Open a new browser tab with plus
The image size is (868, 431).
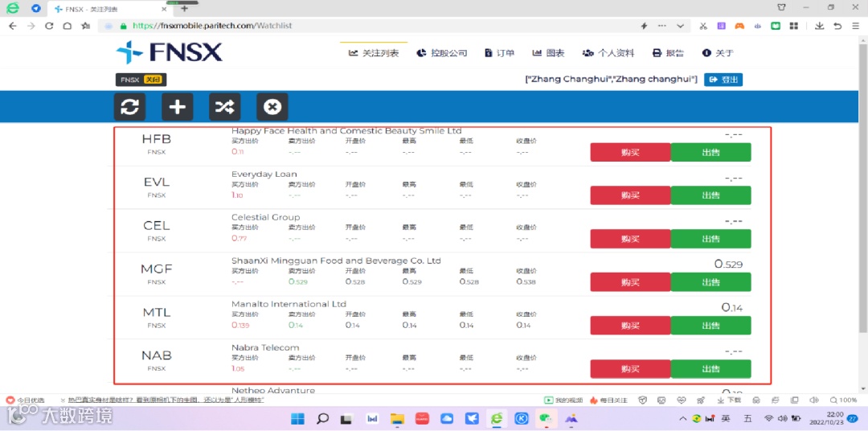(184, 8)
